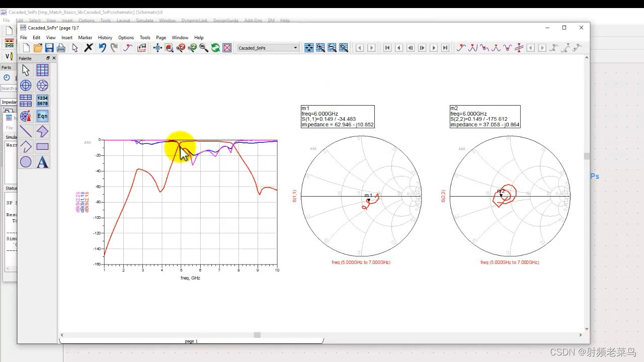Zoom out by two toolbar icon

[x=192, y=48]
